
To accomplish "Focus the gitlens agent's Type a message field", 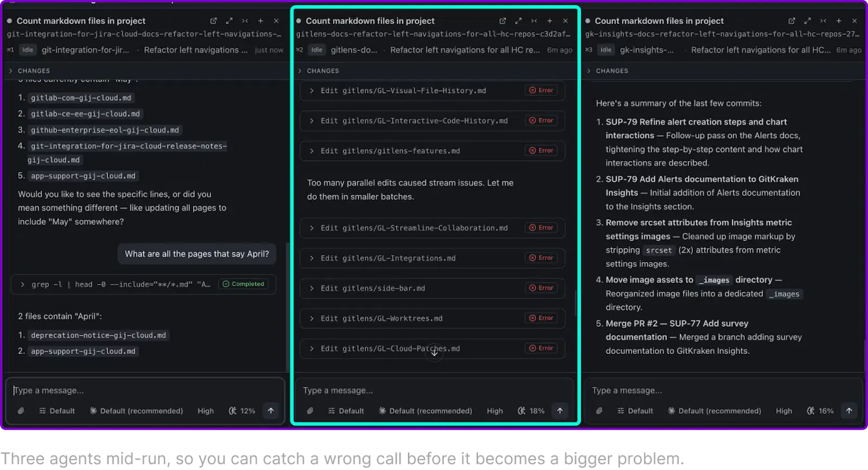I will (x=434, y=390).
